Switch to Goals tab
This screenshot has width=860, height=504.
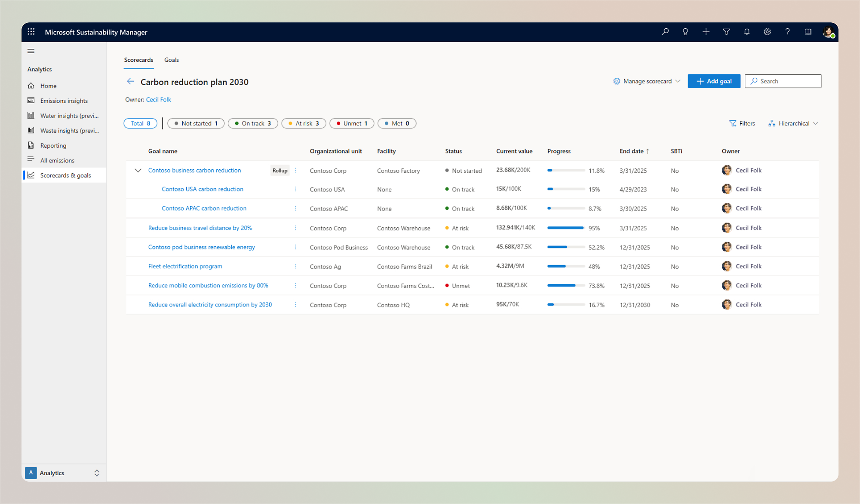click(172, 60)
